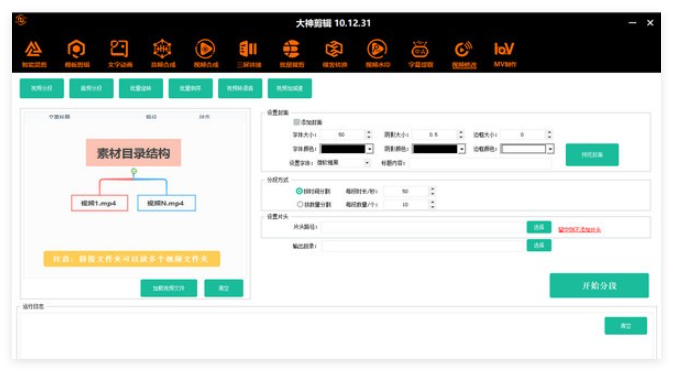Open the 阴影颜色 shadow color dropdown arrow

pos(462,149)
